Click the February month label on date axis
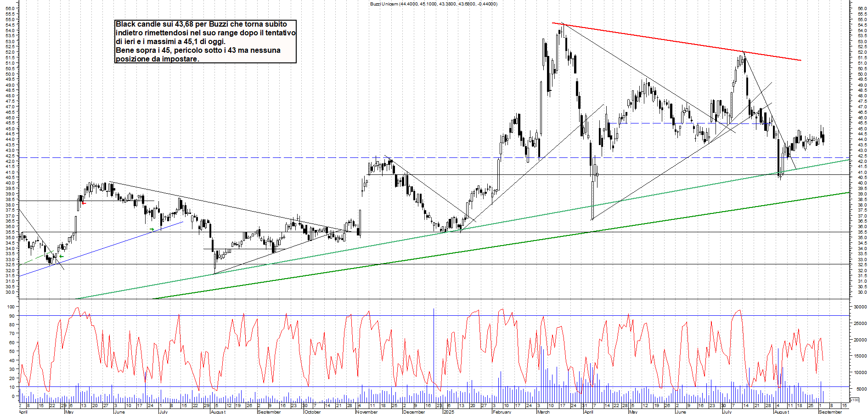The image size is (868, 414). (502, 412)
